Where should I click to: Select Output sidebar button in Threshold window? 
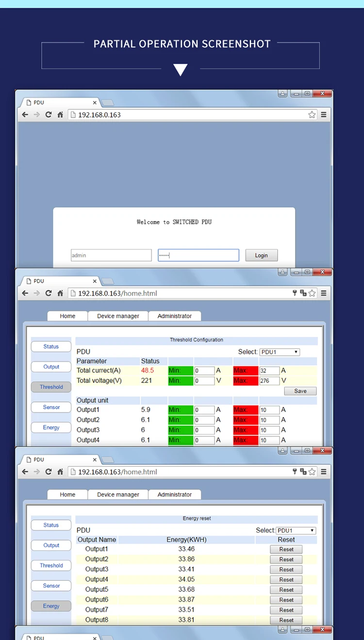click(x=51, y=367)
